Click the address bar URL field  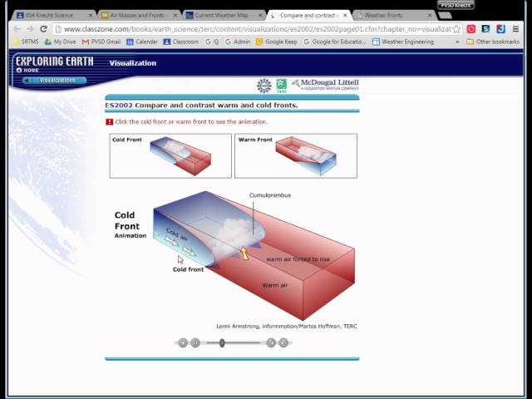(x=257, y=29)
